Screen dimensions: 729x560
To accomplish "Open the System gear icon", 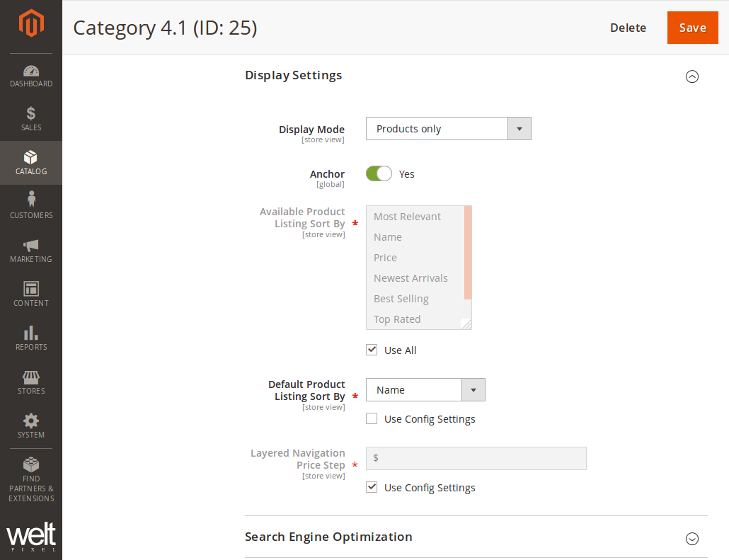I will [31, 425].
